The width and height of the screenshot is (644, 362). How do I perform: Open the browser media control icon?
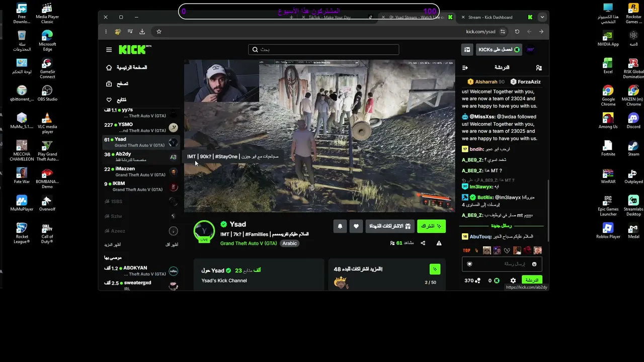[x=130, y=31]
